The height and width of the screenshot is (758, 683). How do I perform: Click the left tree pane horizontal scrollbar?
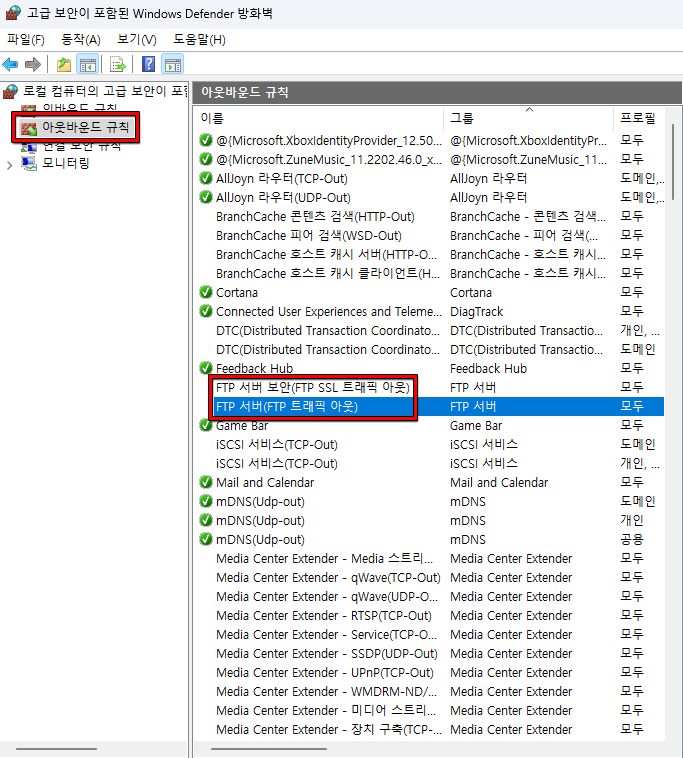pyautogui.click(x=57, y=749)
